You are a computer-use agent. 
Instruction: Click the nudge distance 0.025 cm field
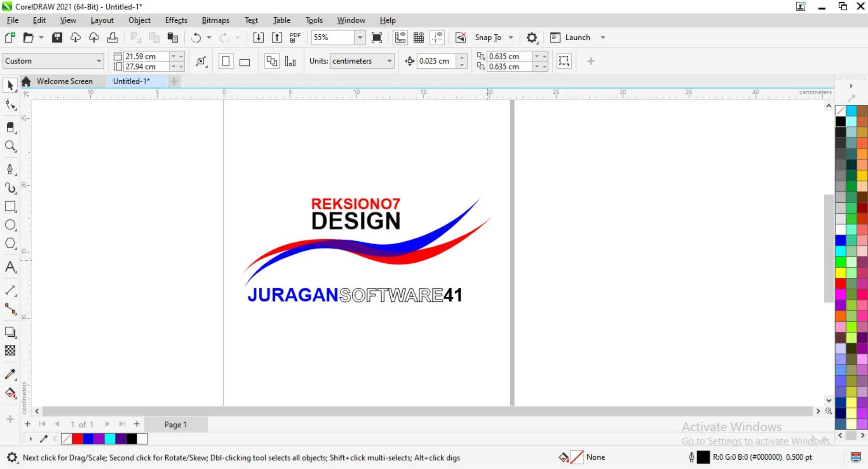click(x=437, y=61)
